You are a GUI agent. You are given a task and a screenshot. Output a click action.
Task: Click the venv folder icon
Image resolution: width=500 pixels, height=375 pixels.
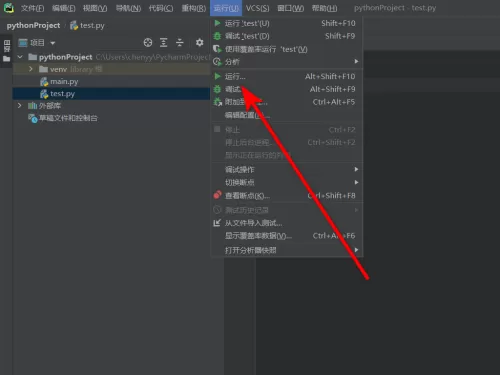(x=43, y=69)
